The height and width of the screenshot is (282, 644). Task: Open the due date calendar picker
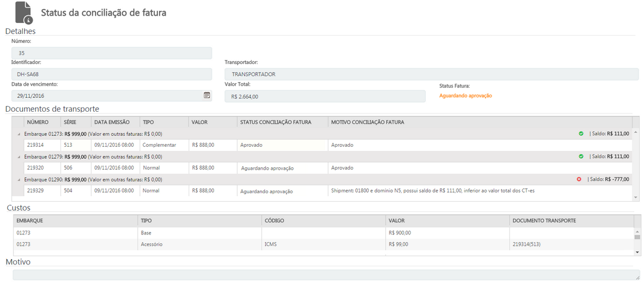[x=207, y=95]
